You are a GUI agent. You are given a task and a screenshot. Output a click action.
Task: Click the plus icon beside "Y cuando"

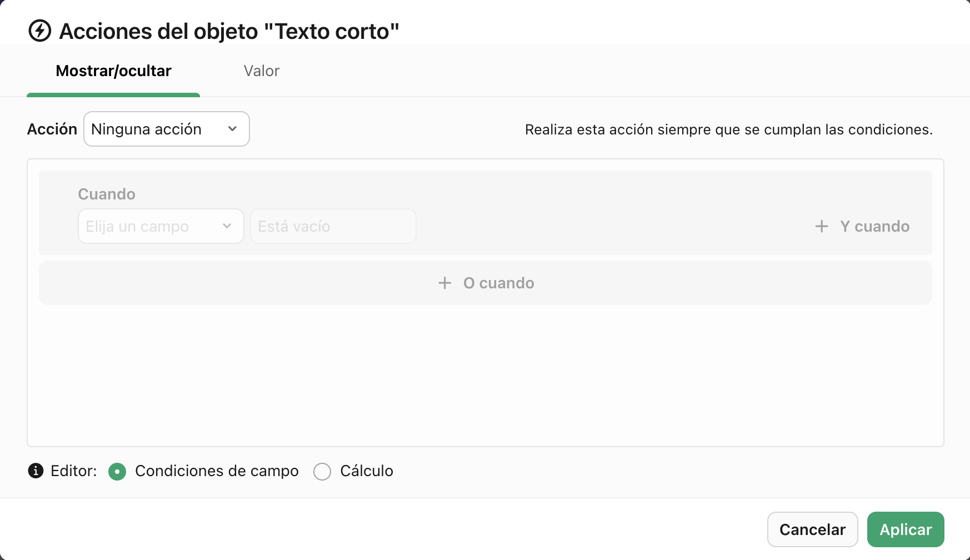point(822,226)
